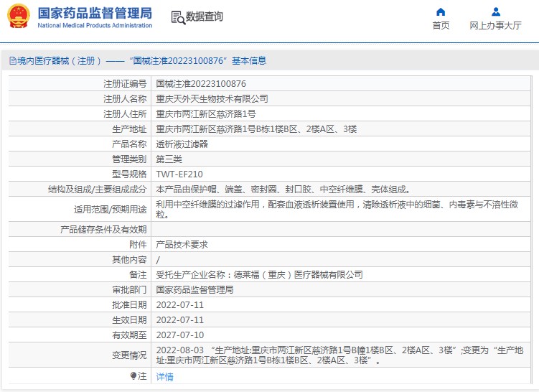Screen dimensions: 539x392
Task: Select 本产品由保护帽 composition text
Action: click(283, 190)
